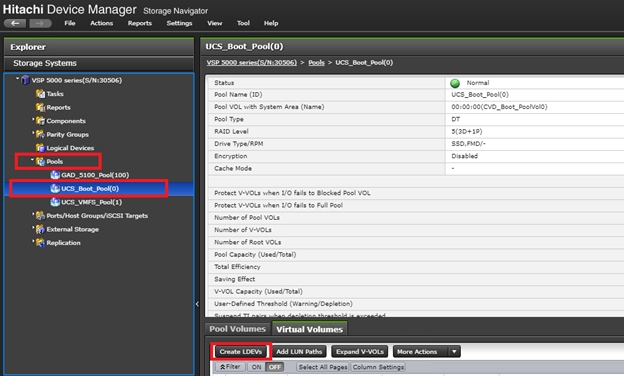Open the Tool menu
Viewport: 624px width, 376px height.
243,23
